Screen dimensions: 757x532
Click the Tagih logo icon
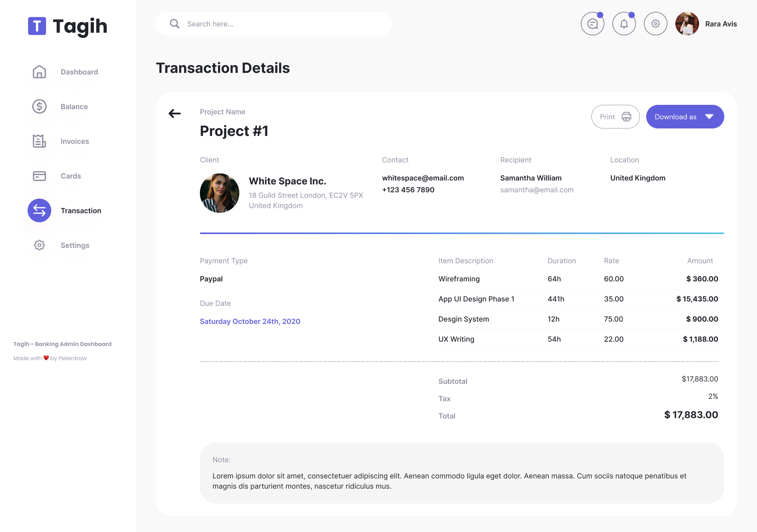(37, 26)
